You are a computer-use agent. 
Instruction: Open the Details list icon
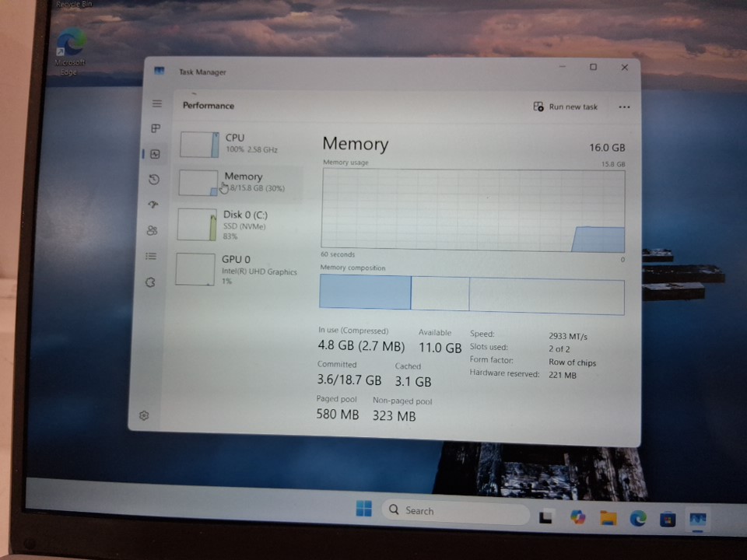pyautogui.click(x=152, y=256)
